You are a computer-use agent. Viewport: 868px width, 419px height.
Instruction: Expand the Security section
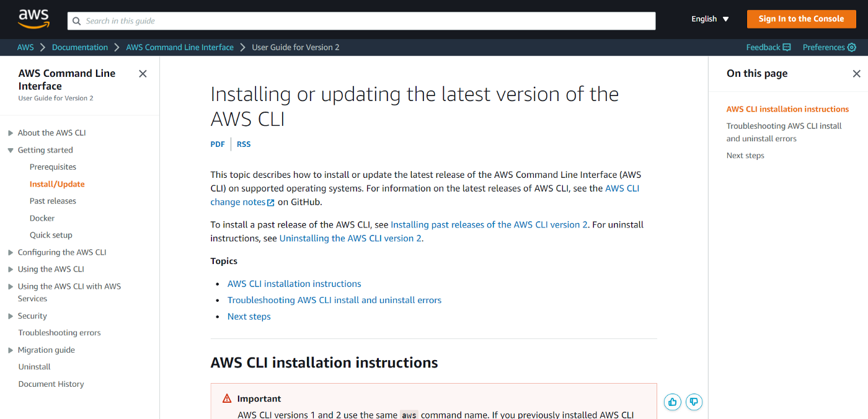(x=9, y=315)
